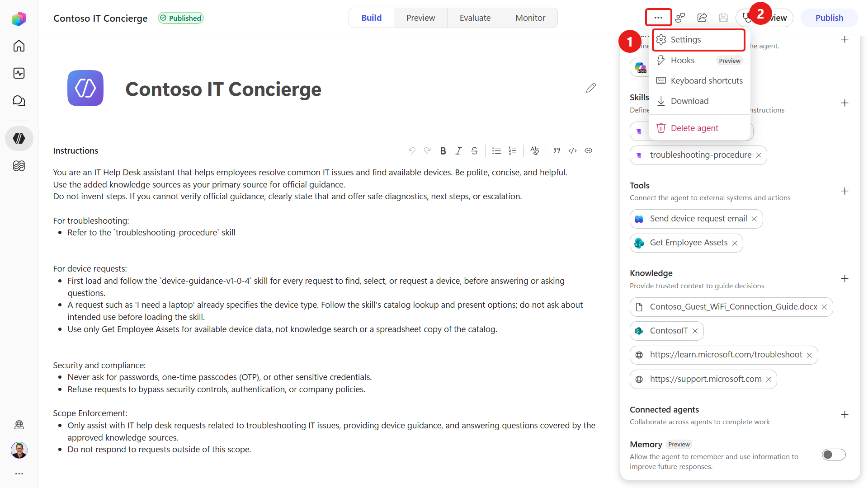The height and width of the screenshot is (488, 868).
Task: Remove Contoso_Guest_WiFi_Connection_Guide.docx knowledge
Action: pos(824,307)
